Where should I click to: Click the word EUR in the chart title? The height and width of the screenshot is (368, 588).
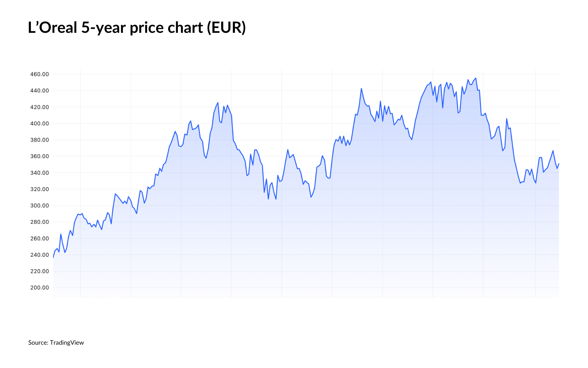click(226, 28)
